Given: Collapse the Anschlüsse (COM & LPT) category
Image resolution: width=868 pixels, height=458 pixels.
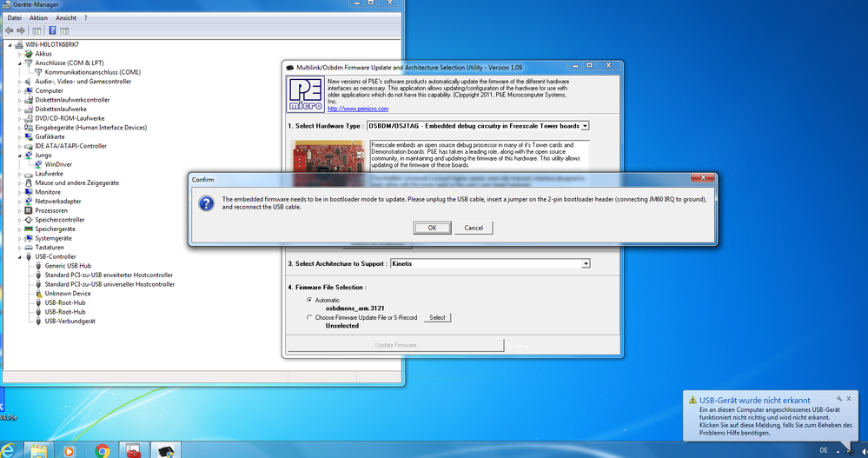Looking at the screenshot, I should 19,63.
